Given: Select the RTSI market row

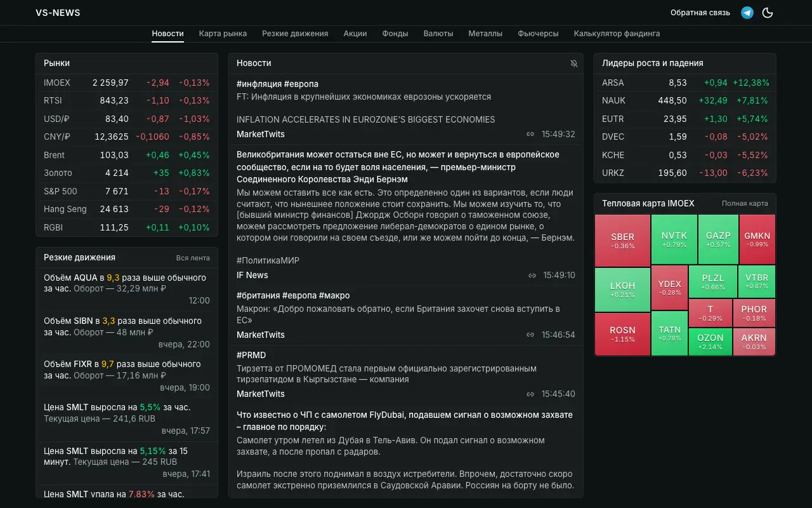Looking at the screenshot, I should click(127, 100).
